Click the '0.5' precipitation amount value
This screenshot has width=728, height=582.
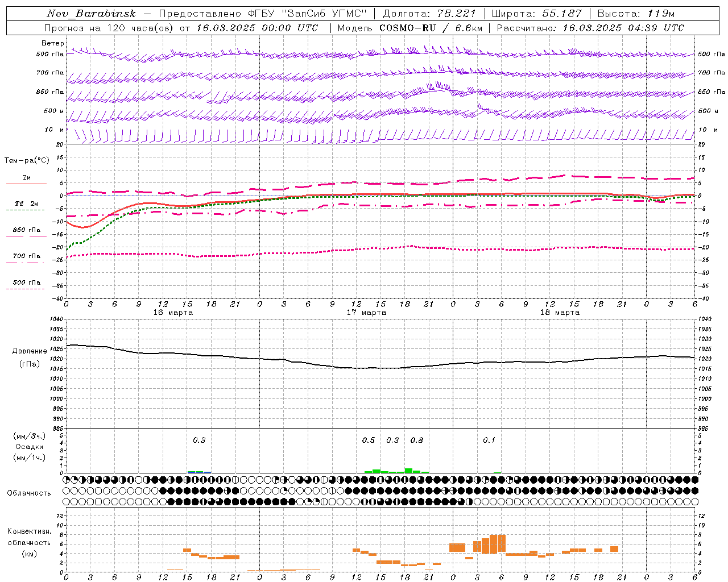point(369,440)
